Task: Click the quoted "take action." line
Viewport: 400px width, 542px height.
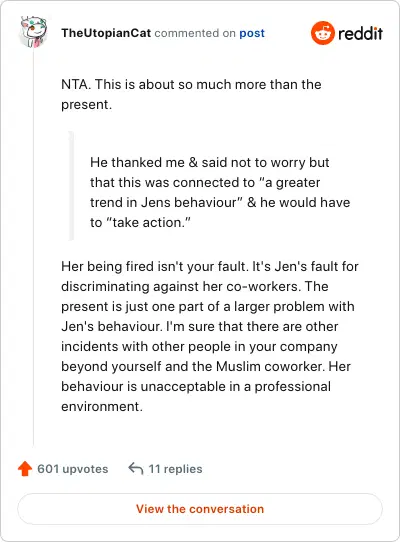Action: pyautogui.click(x=140, y=223)
